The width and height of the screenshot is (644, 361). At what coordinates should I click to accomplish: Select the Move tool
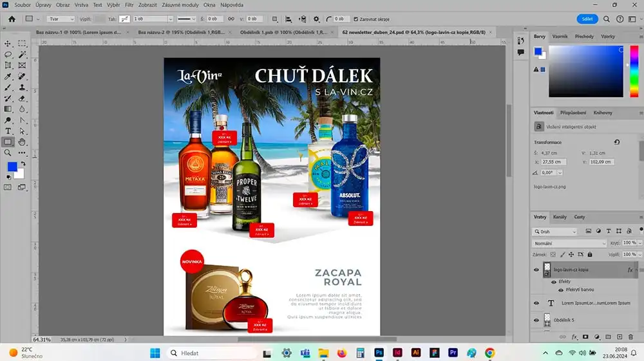pyautogui.click(x=8, y=44)
